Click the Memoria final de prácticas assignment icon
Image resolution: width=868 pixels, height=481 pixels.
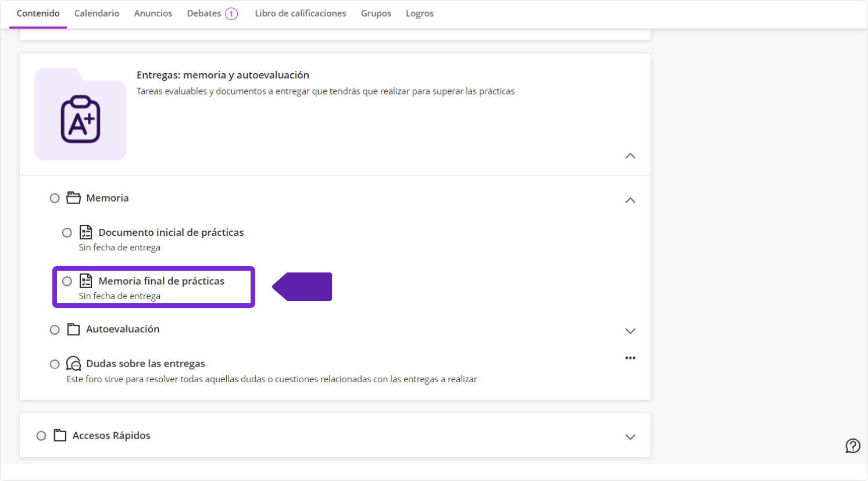click(85, 281)
